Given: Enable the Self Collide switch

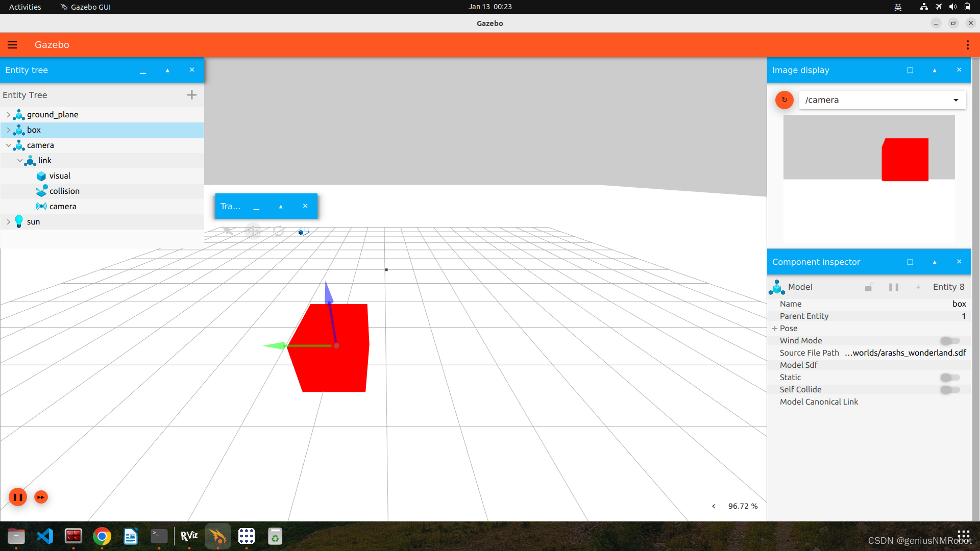Looking at the screenshot, I should [x=949, y=390].
